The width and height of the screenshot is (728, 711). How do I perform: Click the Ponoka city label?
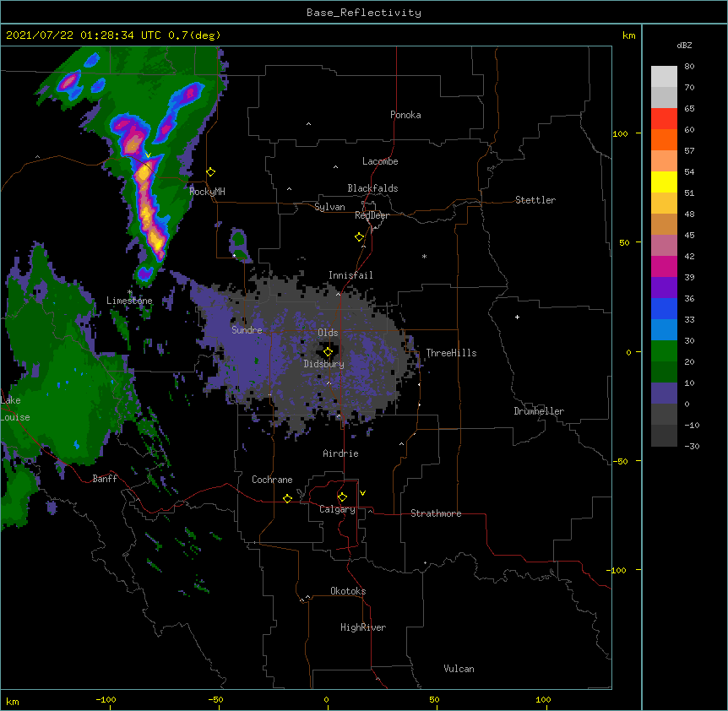coord(405,115)
